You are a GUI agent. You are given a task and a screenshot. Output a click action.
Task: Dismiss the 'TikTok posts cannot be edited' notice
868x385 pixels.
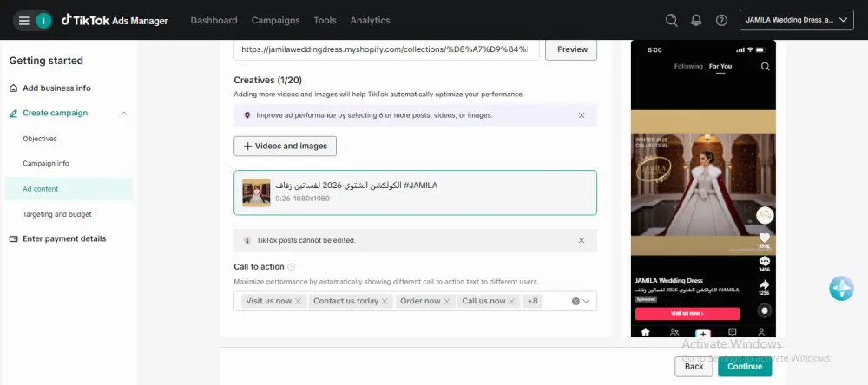pos(582,240)
